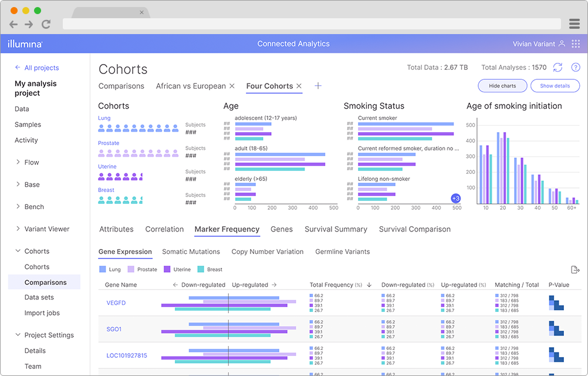
Task: Switch to Somatic Mutations subtab
Action: tap(191, 252)
